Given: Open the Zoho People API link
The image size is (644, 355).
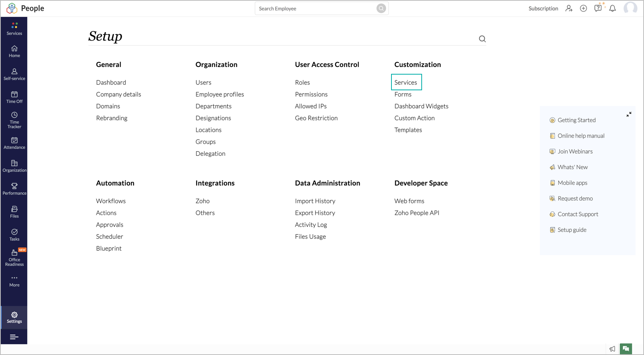Looking at the screenshot, I should click(417, 213).
